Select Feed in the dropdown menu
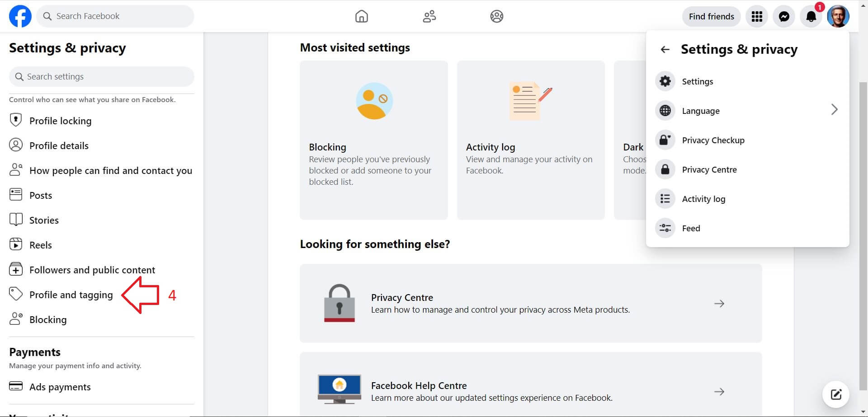This screenshot has width=868, height=417. click(747, 228)
